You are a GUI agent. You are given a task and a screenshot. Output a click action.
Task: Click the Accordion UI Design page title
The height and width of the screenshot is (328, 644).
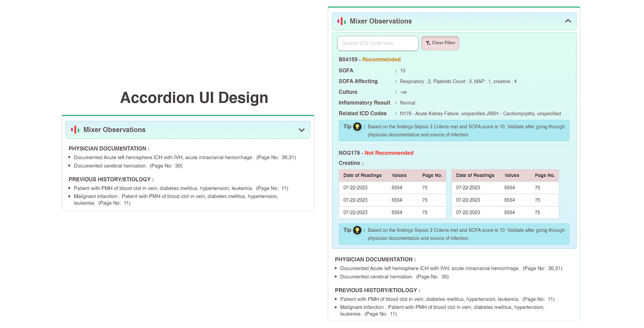tap(194, 98)
